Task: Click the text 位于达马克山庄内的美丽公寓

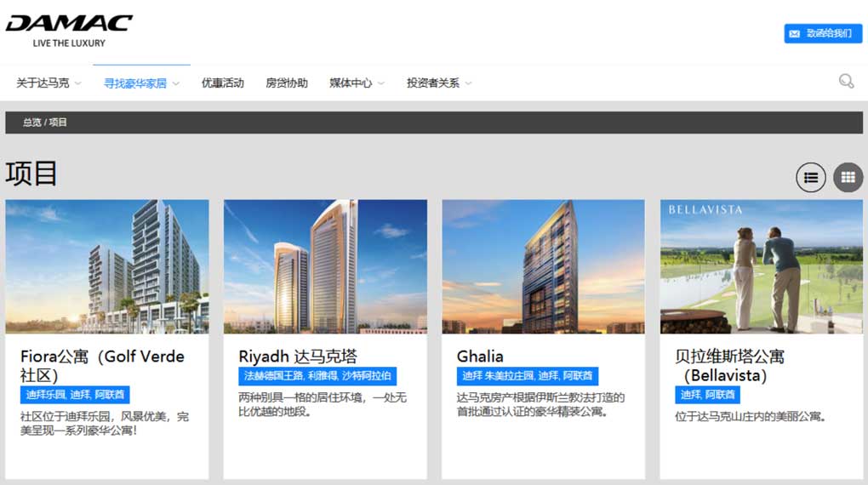Action: (x=750, y=416)
